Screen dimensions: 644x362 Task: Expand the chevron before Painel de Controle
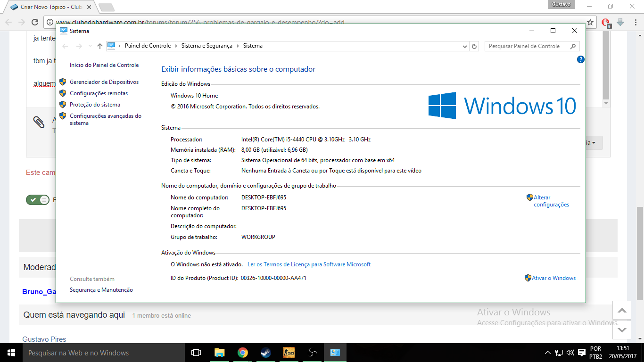120,46
